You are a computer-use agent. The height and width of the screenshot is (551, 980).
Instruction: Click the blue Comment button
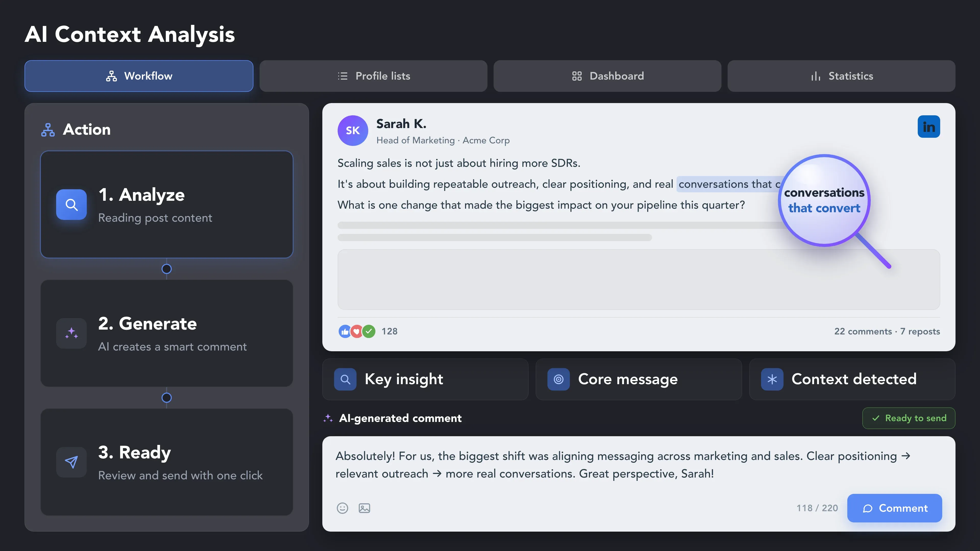[x=895, y=508]
